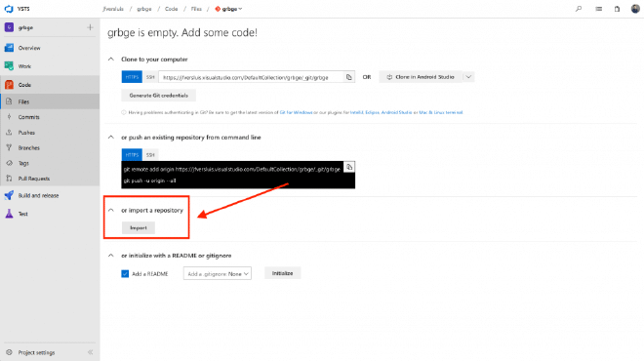Collapse the import a repository section
This screenshot has width=644, height=361.
tap(111, 210)
